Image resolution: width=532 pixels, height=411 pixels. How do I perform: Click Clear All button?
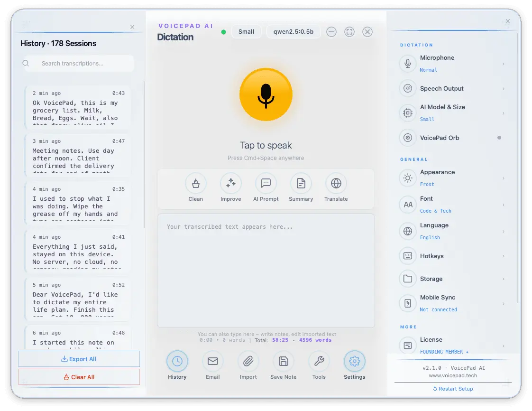tap(79, 377)
